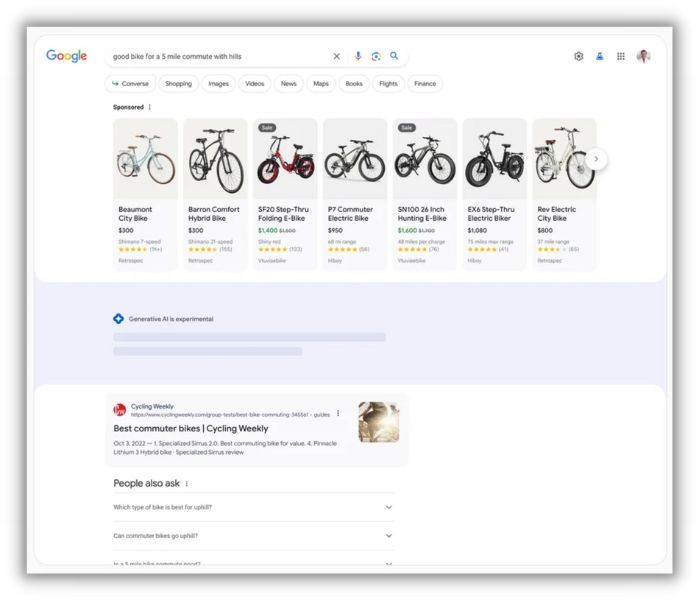
Task: Open Cycling Weekly result options dots
Action: click(x=338, y=414)
